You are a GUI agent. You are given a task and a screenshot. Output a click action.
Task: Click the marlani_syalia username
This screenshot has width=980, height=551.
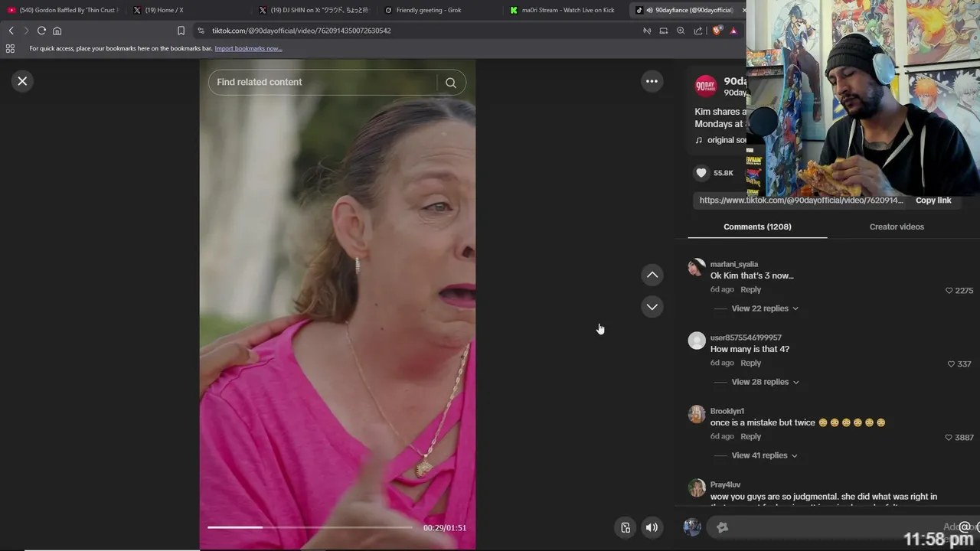point(734,264)
